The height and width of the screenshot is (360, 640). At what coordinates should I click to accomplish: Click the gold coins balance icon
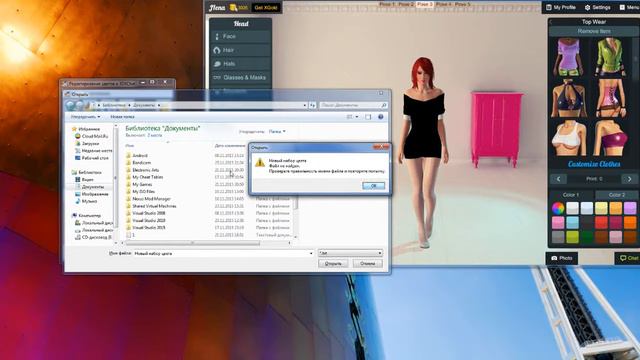(233, 7)
